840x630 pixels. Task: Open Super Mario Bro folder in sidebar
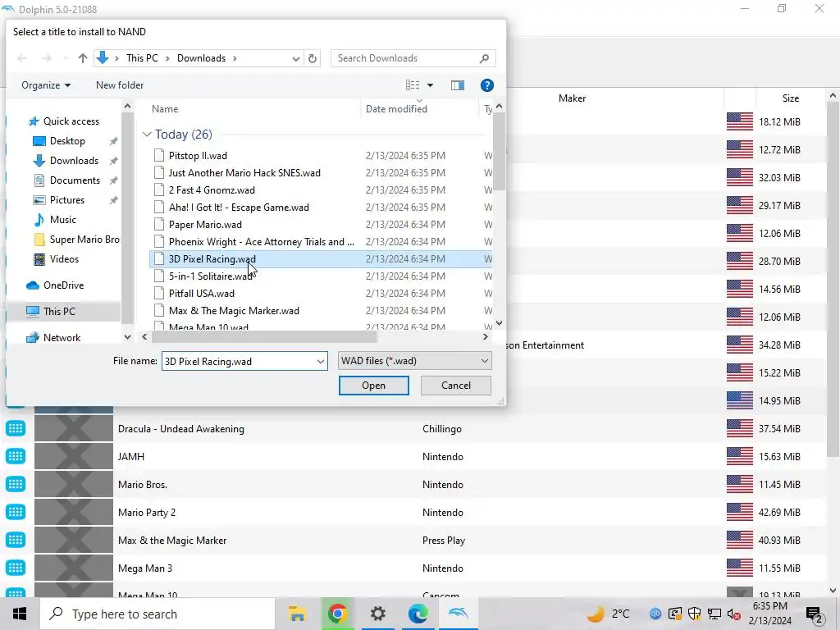pyautogui.click(x=84, y=240)
